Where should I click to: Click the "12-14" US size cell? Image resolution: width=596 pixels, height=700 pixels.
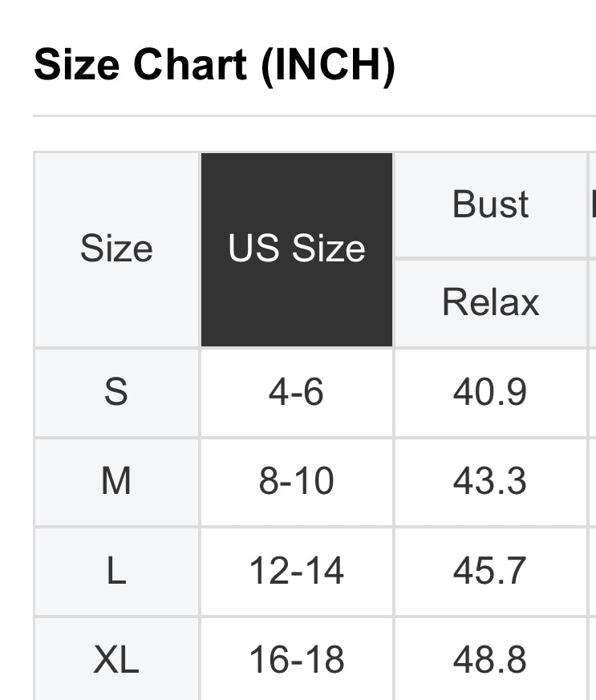[297, 571]
